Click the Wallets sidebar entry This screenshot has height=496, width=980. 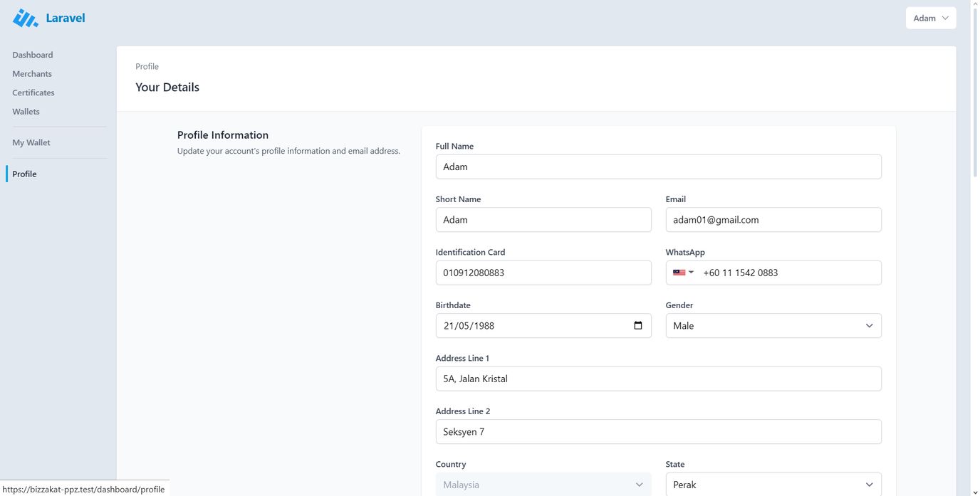(x=26, y=111)
